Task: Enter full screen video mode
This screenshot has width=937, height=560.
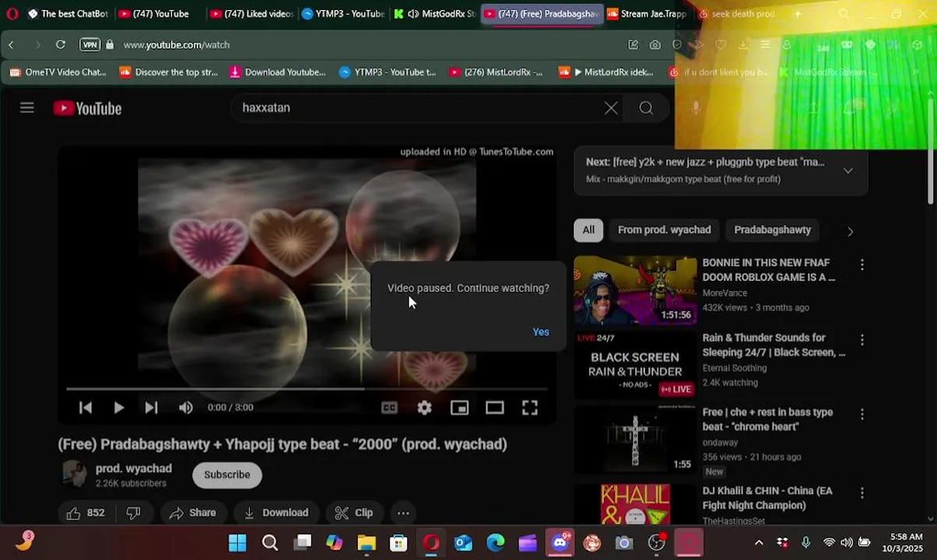Action: point(530,408)
